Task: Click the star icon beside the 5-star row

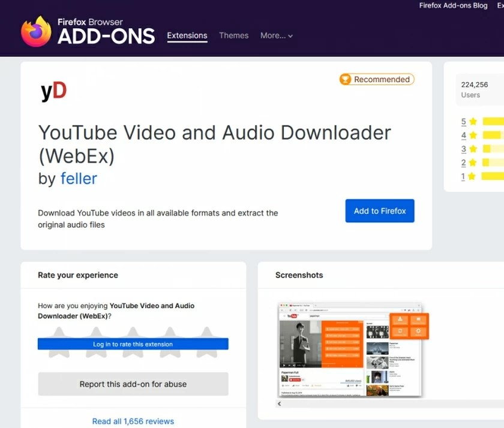Action: [473, 121]
